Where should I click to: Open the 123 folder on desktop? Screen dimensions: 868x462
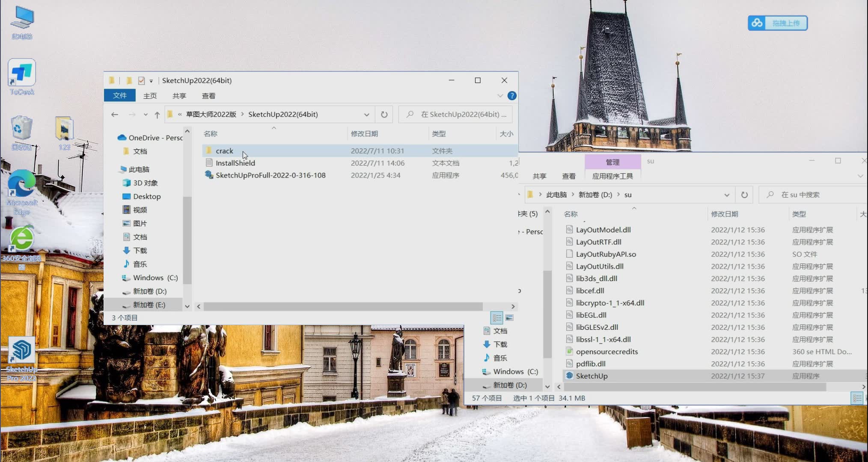coord(64,133)
